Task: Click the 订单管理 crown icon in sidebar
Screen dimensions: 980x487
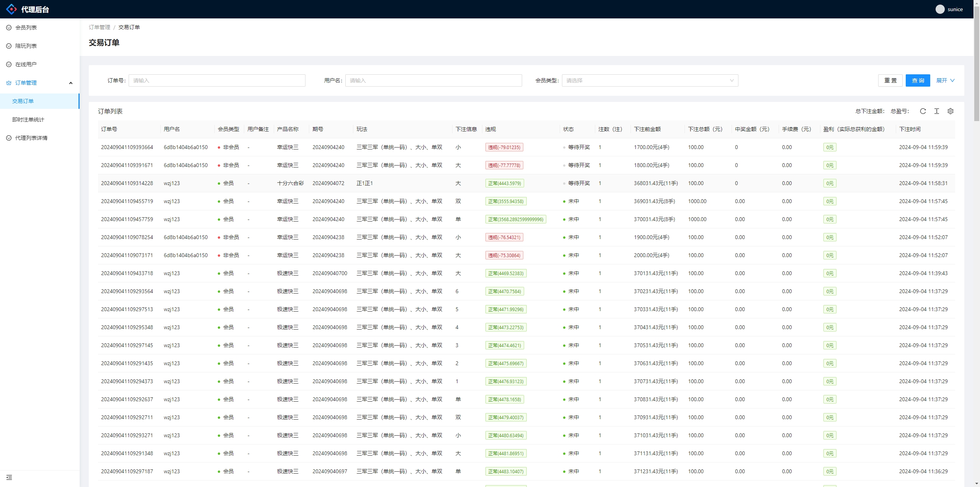Action: pos(9,83)
